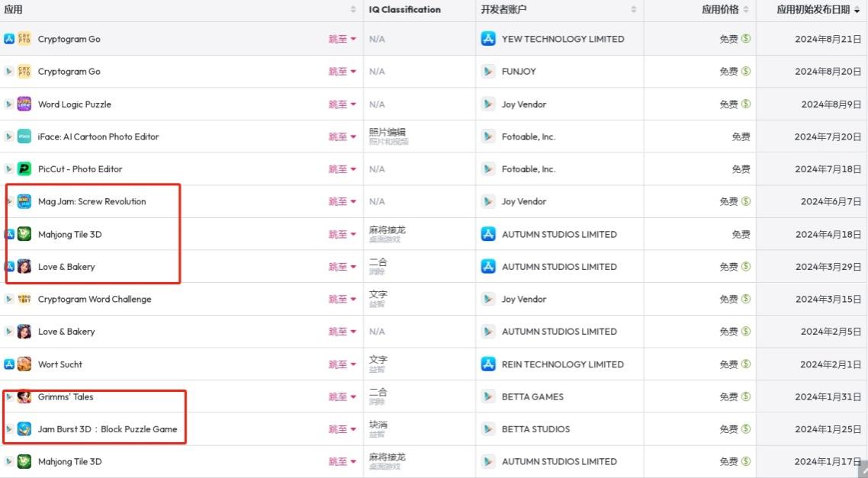The image size is (868, 478).
Task: Open 跳至 dropdown for Wort Sucht
Action: [x=342, y=364]
